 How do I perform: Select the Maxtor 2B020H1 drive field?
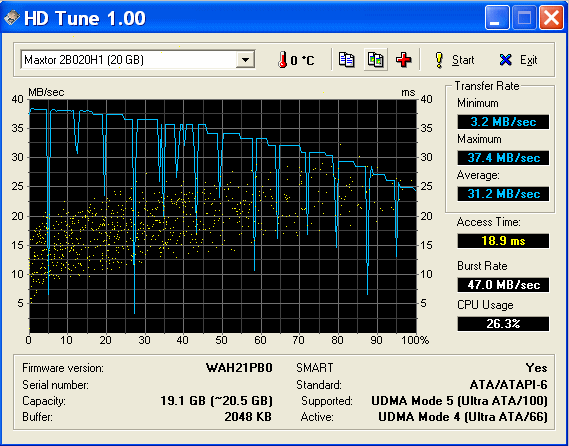click(x=138, y=60)
